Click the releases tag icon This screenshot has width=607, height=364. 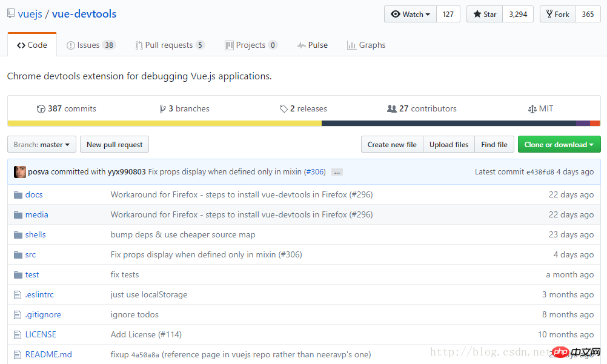[284, 109]
